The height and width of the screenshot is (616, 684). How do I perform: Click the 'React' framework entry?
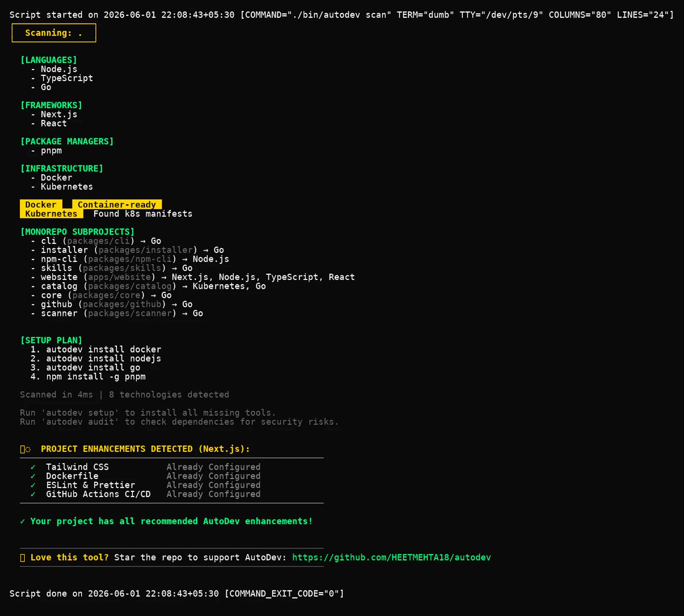tap(54, 123)
